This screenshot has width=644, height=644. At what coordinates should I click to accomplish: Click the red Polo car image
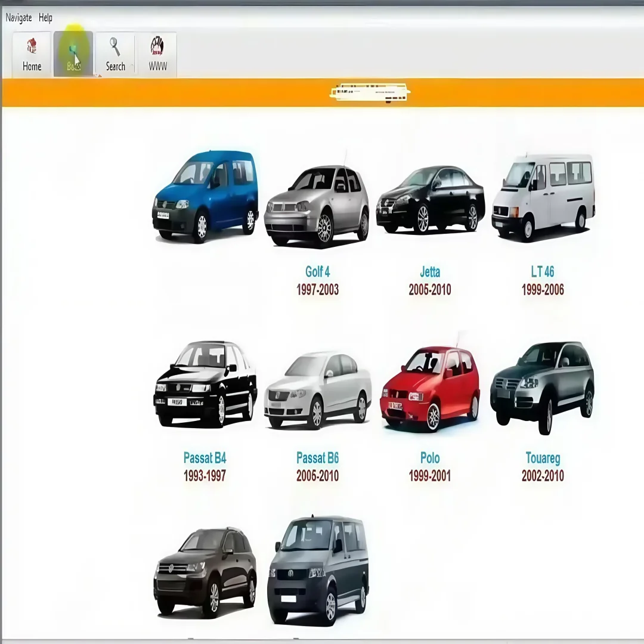429,385
